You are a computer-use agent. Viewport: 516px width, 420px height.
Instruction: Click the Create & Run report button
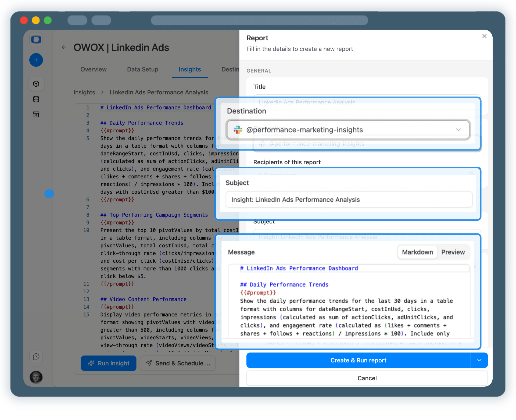coord(359,360)
